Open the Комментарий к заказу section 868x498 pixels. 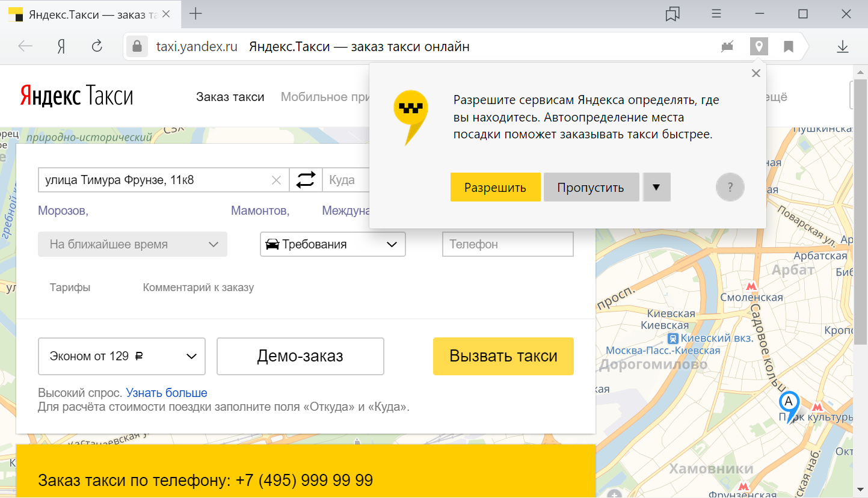[x=199, y=287]
